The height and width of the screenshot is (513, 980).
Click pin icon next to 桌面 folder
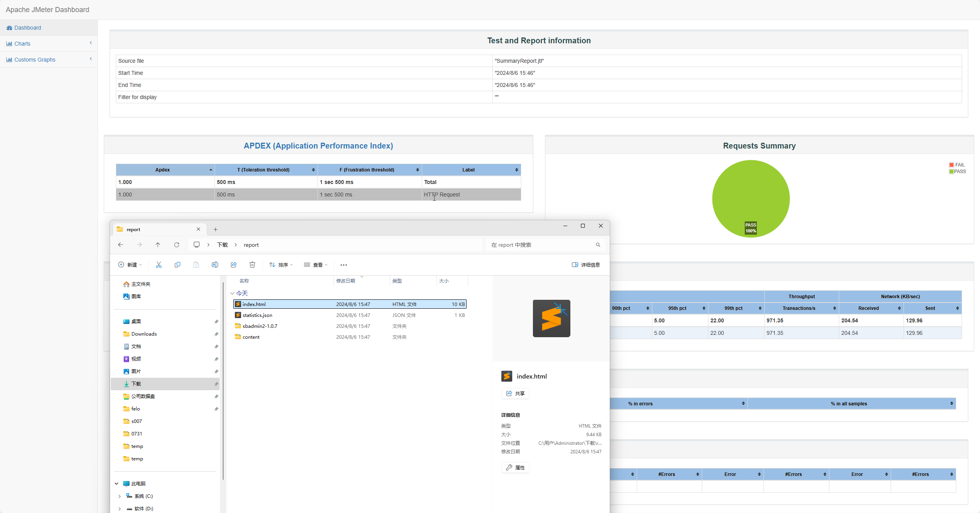pyautogui.click(x=216, y=322)
